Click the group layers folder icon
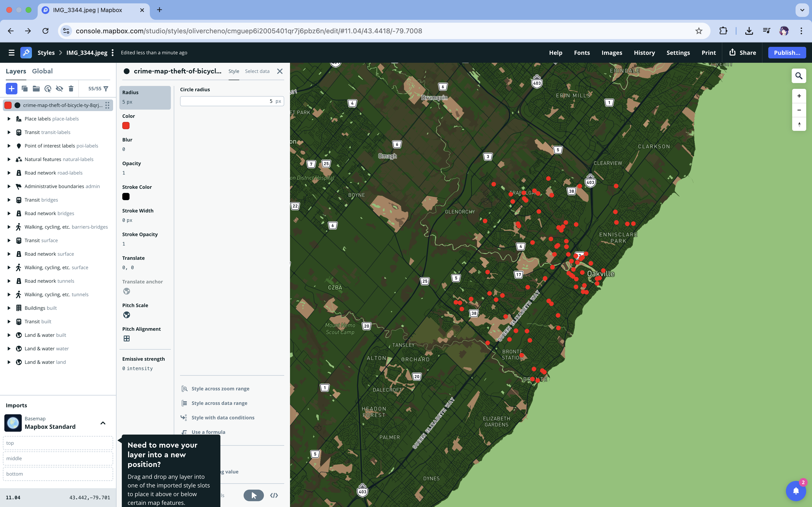 (x=36, y=89)
